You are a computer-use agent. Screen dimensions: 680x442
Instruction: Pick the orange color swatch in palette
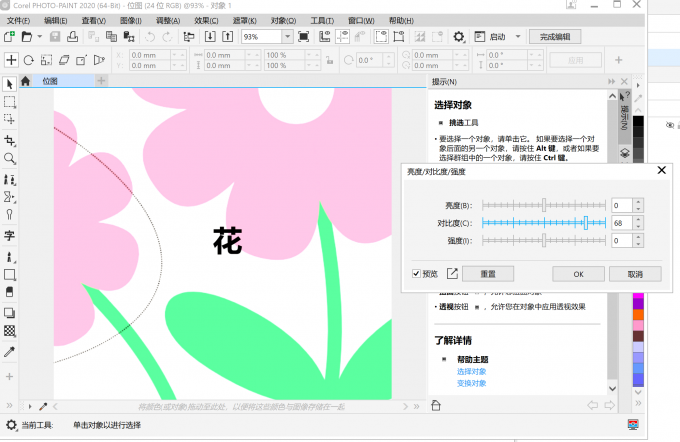coord(638,314)
